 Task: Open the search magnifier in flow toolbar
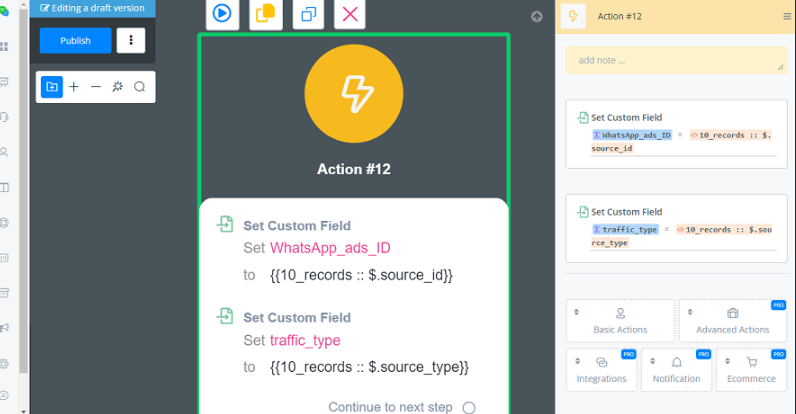coord(139,87)
